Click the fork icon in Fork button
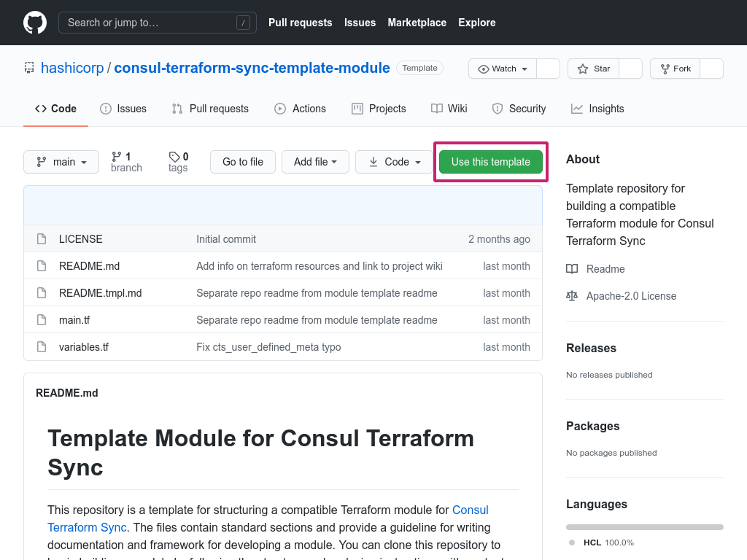The image size is (747, 560). (665, 69)
